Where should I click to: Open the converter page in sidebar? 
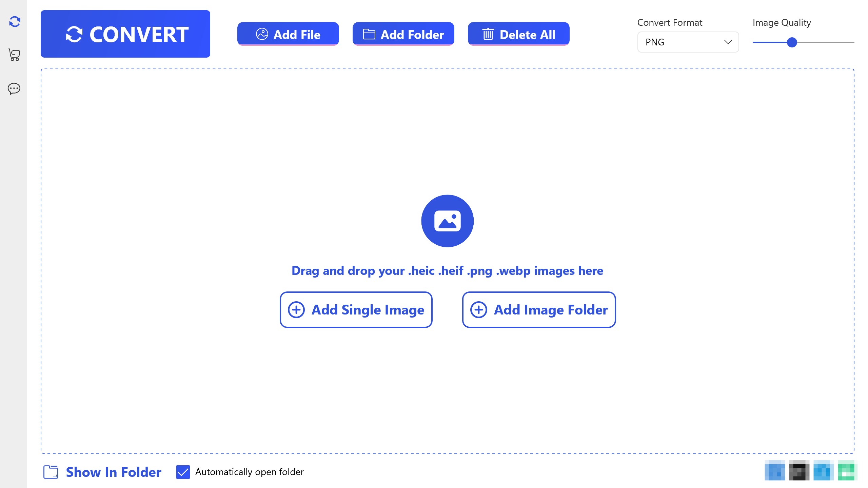click(15, 22)
